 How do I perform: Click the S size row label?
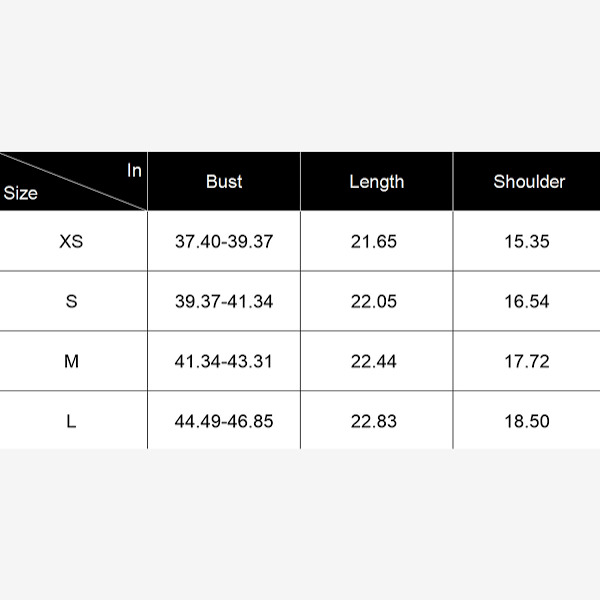point(71,301)
